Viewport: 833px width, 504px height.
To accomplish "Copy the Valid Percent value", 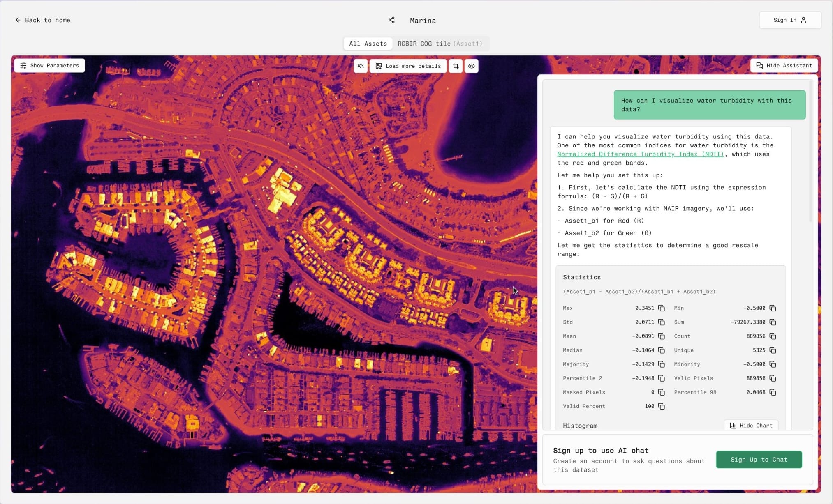I will pyautogui.click(x=661, y=406).
